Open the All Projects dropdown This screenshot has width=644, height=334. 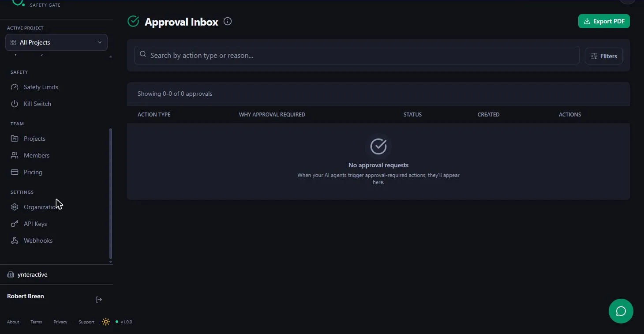tap(56, 42)
